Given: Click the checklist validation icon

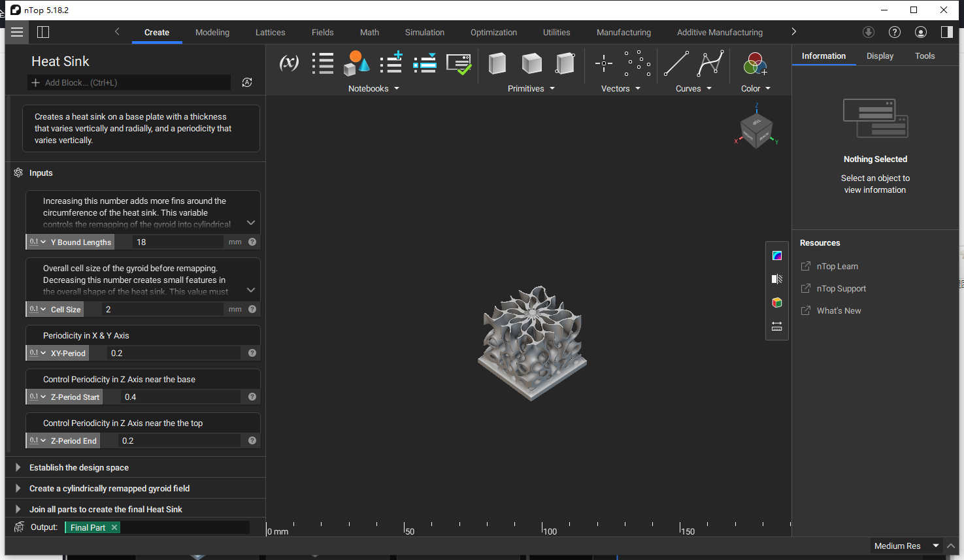Looking at the screenshot, I should pos(459,64).
